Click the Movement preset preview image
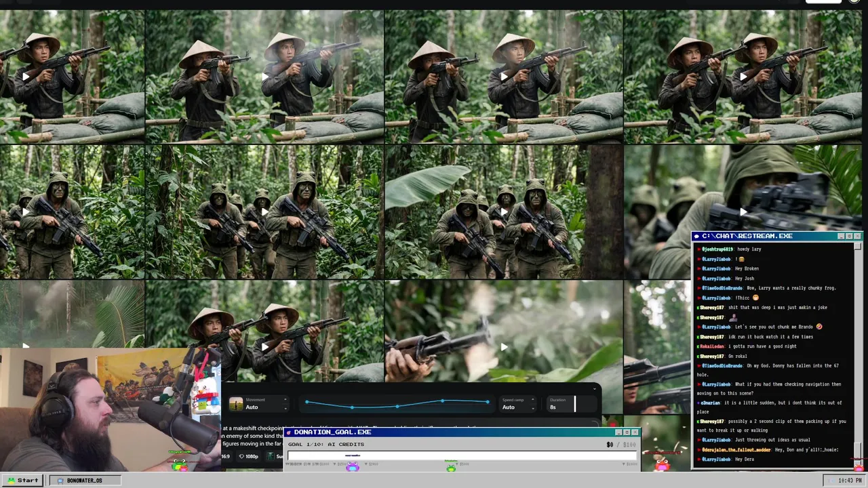The width and height of the screenshot is (868, 488). [236, 404]
